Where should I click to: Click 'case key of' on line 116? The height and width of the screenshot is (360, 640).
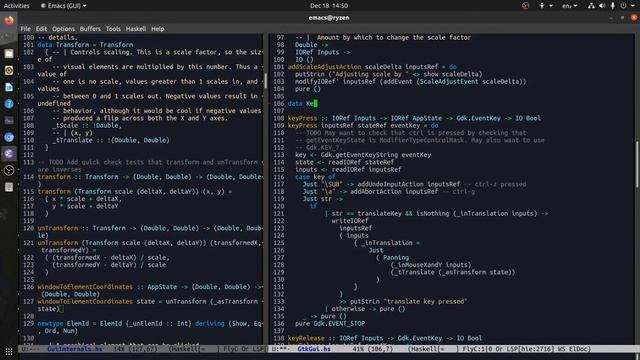pyautogui.click(x=315, y=177)
